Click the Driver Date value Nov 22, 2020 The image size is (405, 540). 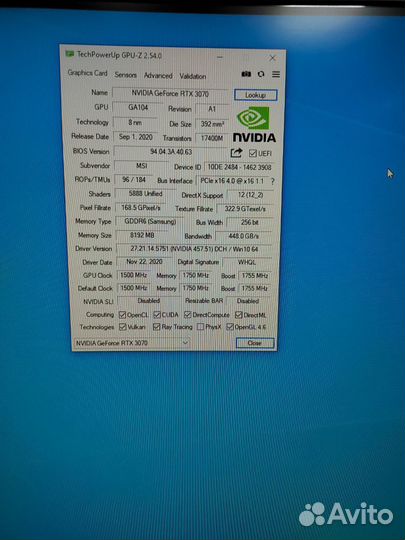tap(144, 262)
